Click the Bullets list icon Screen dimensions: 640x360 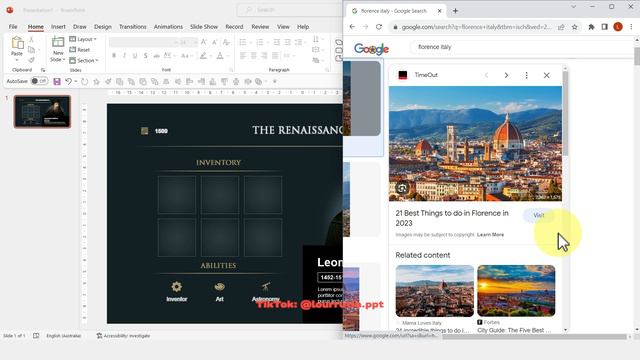point(243,42)
